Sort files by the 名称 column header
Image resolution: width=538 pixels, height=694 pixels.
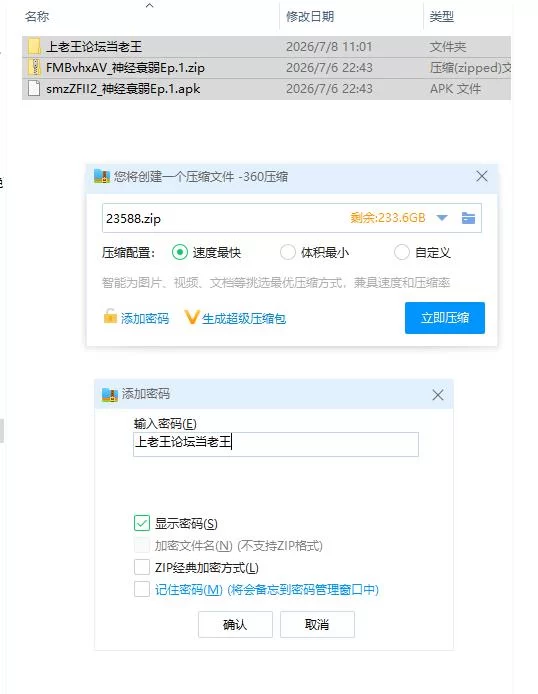pyautogui.click(x=37, y=17)
